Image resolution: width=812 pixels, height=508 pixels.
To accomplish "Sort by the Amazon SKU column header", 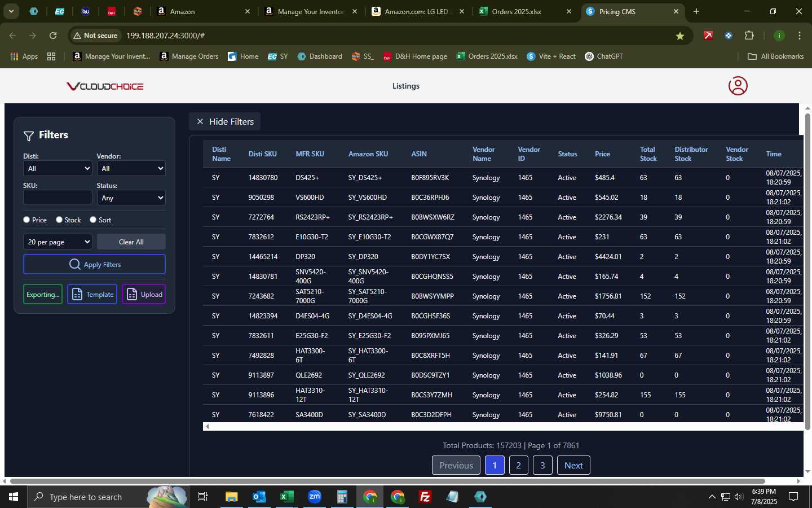I will 368,154.
